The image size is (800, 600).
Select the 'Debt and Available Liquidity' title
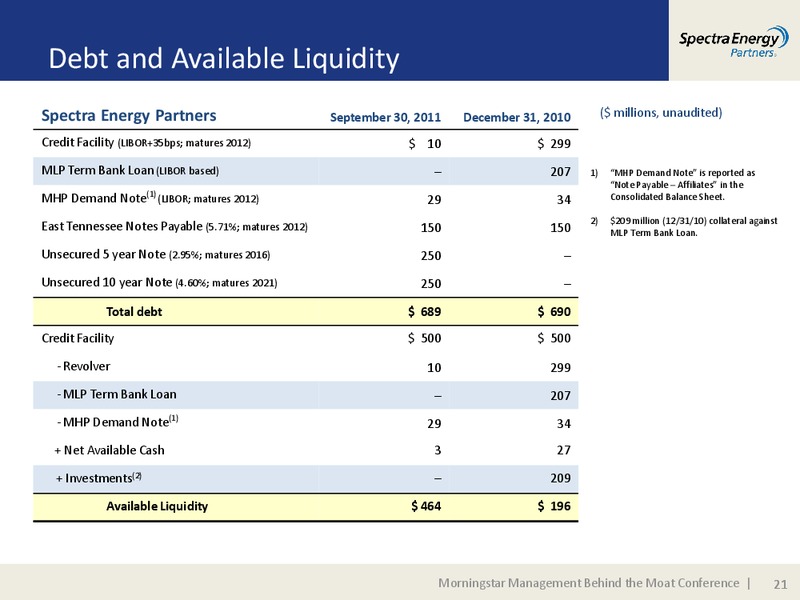click(223, 59)
